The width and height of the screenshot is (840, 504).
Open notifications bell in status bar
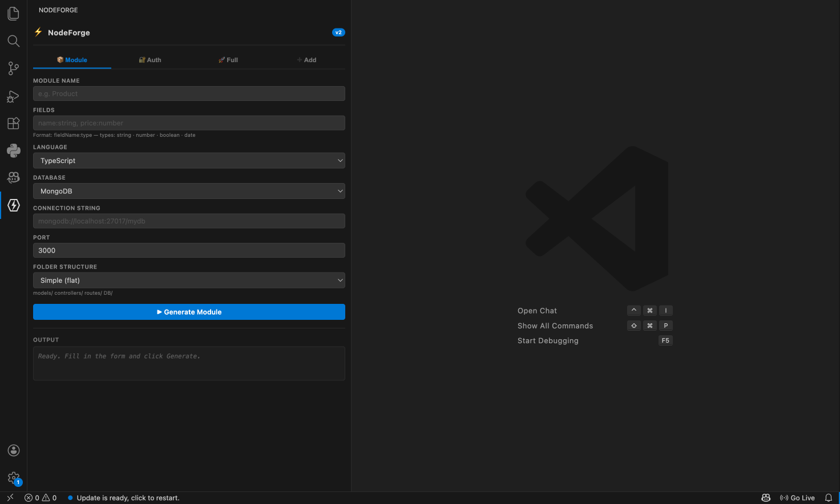tap(829, 498)
